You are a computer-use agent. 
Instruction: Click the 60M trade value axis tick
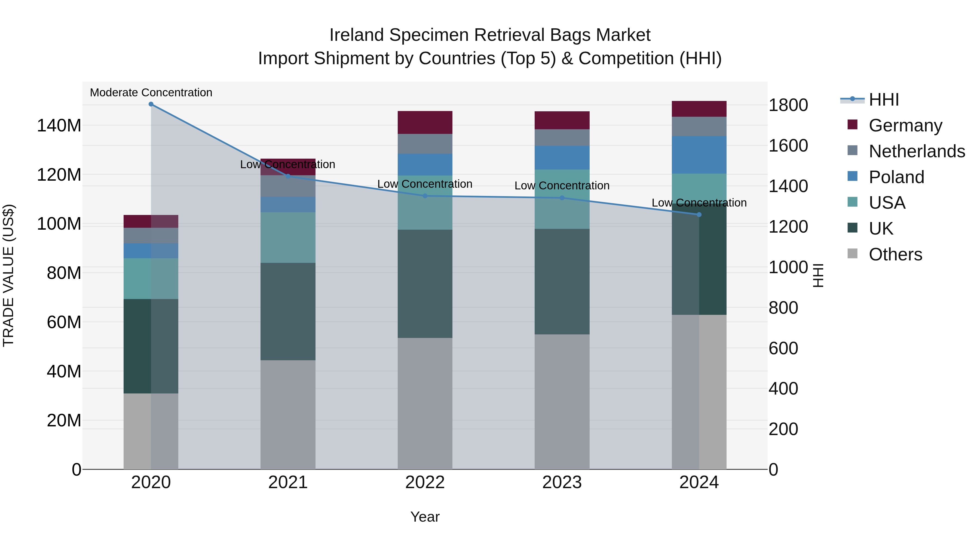tap(64, 322)
